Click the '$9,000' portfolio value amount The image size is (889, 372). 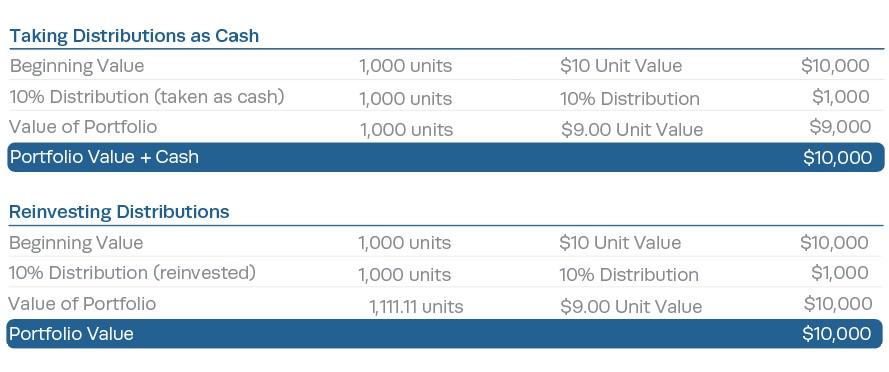(x=840, y=126)
